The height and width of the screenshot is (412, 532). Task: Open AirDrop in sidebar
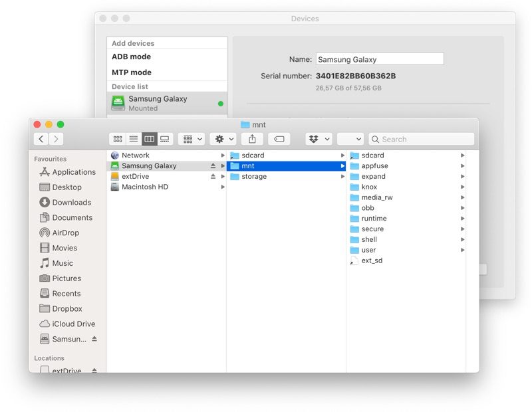tap(59, 233)
